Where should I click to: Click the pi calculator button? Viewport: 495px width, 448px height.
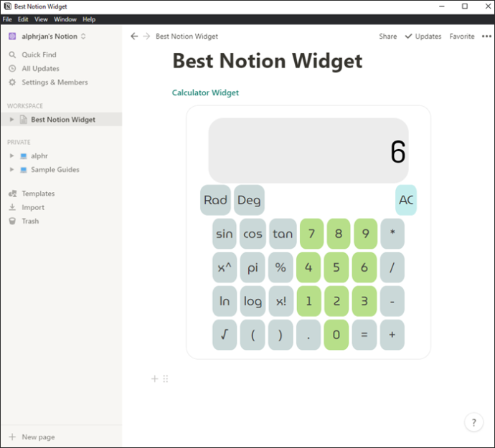tap(253, 267)
